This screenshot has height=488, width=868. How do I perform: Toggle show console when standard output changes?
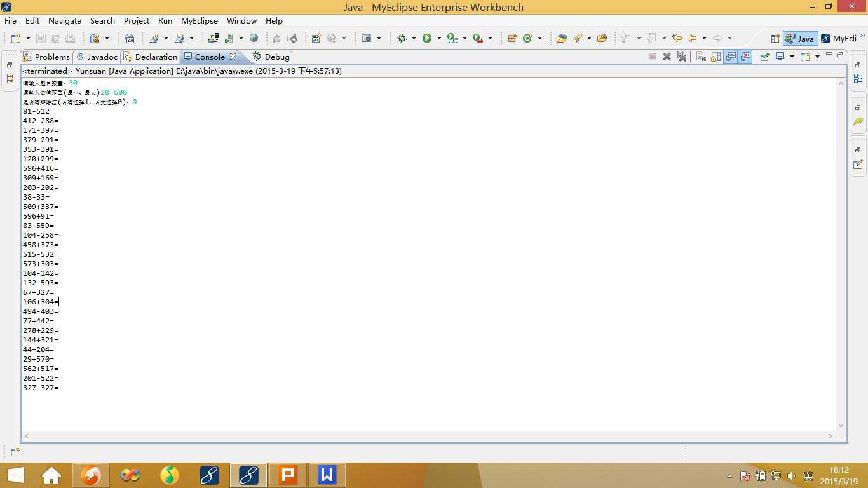point(731,57)
